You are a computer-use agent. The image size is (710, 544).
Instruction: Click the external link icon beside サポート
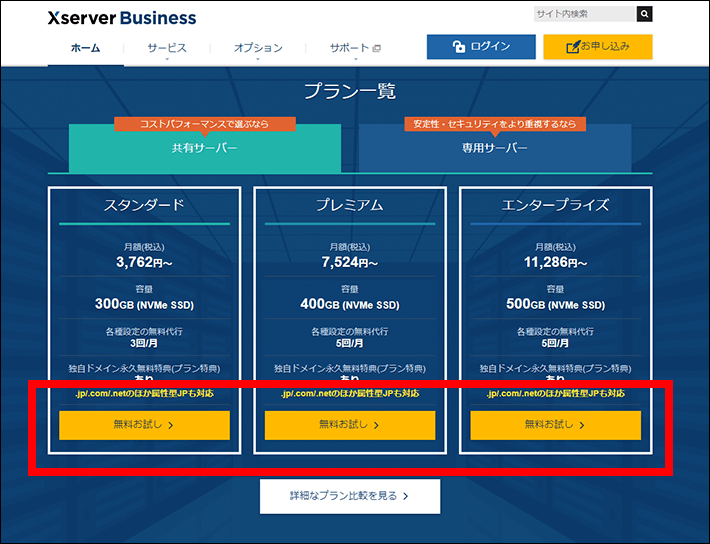tap(377, 48)
